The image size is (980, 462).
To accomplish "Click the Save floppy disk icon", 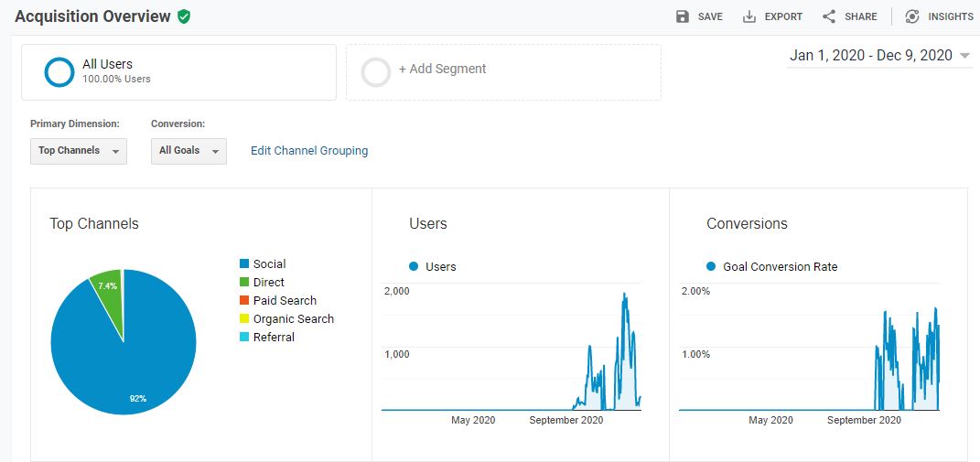I will (x=683, y=16).
